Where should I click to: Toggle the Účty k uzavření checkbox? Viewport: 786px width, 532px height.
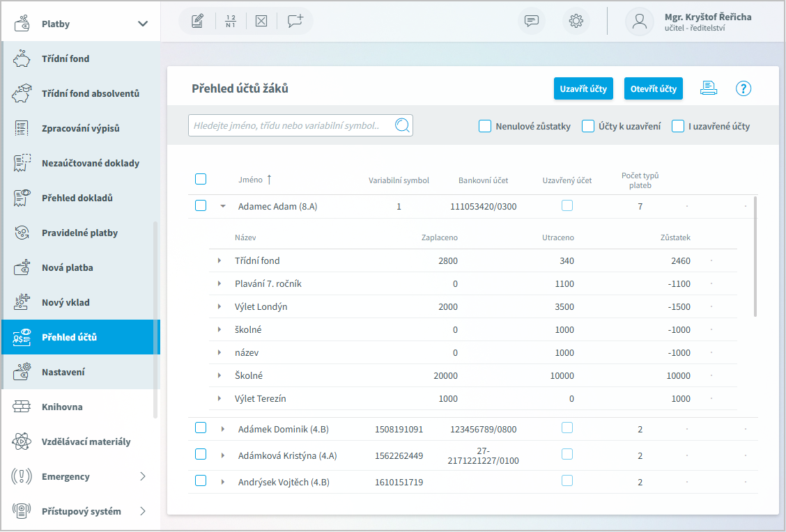pyautogui.click(x=588, y=126)
